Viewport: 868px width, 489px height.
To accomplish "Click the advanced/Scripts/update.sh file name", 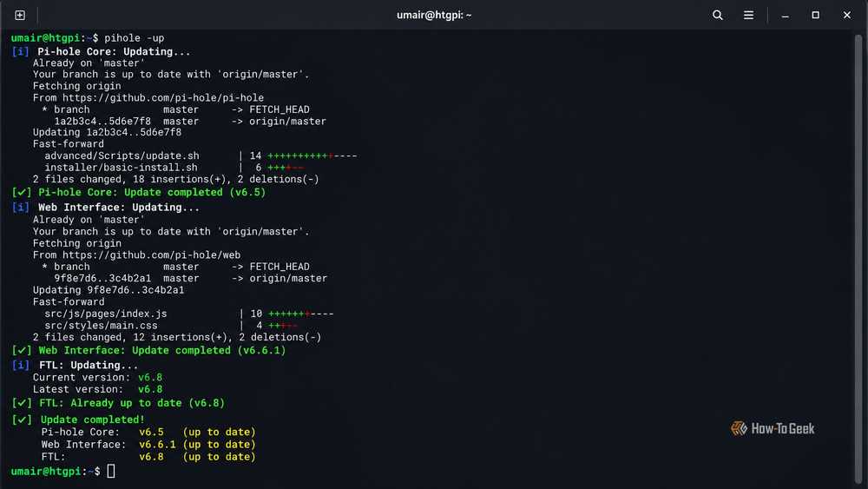I will coord(122,155).
